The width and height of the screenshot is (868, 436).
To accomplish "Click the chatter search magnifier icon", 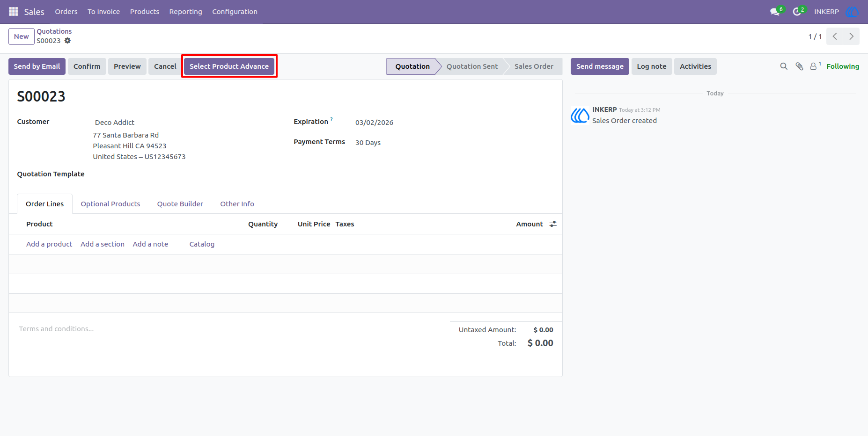I will coord(784,66).
